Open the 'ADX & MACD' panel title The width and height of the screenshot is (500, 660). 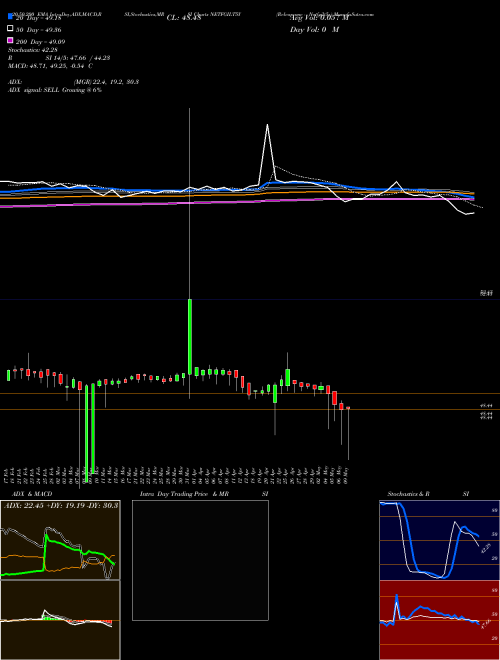(32, 494)
